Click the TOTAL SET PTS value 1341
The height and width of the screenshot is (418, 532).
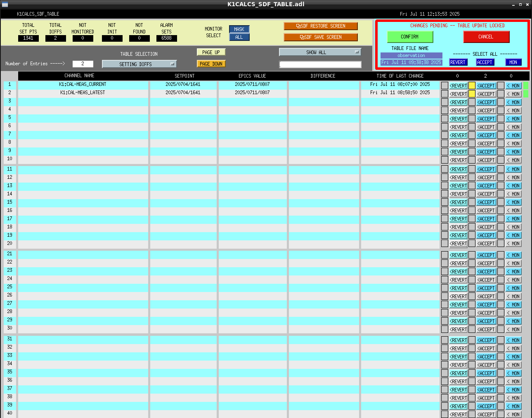pos(28,38)
